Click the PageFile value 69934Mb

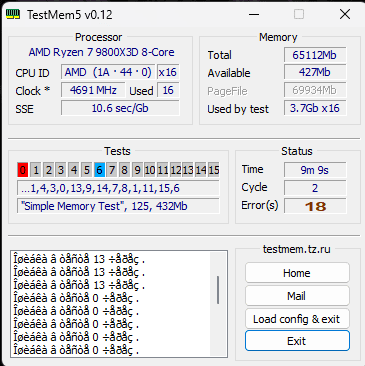(315, 90)
